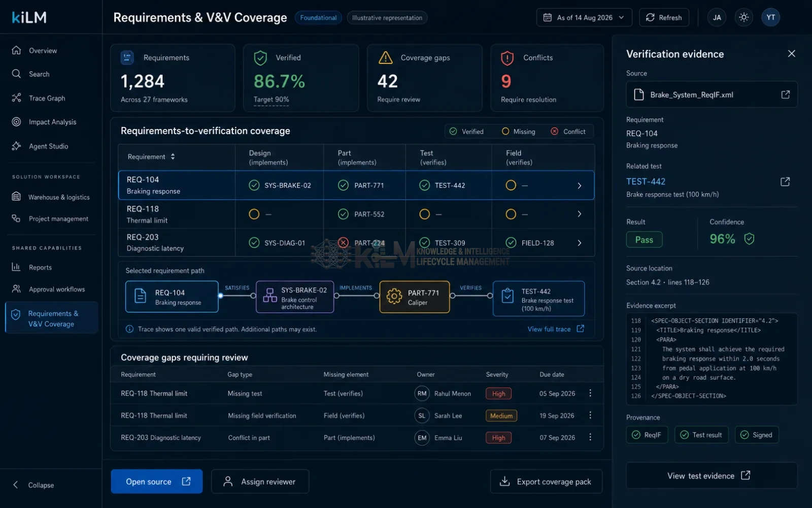Click the Medium severity badge for Sarah Lee
The height and width of the screenshot is (508, 812).
pos(501,416)
